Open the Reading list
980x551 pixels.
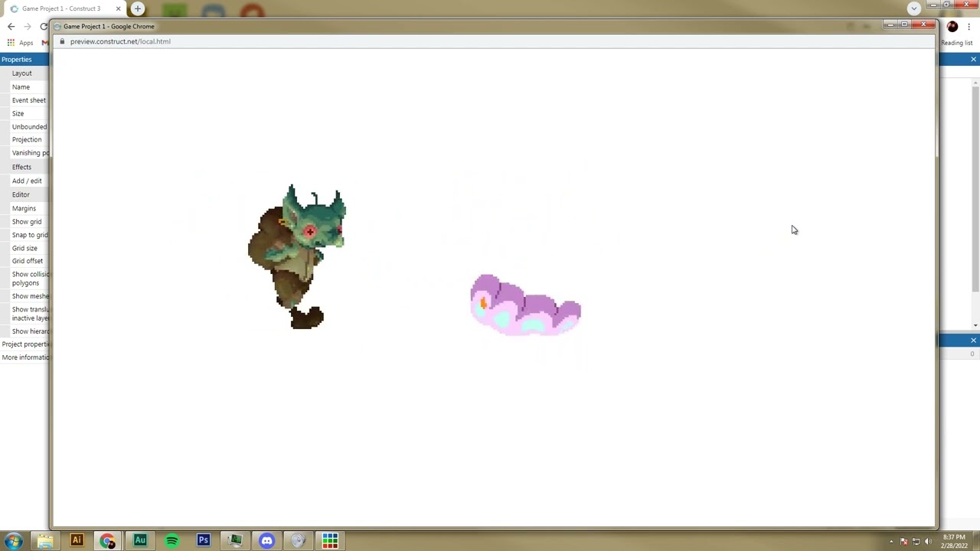click(956, 43)
